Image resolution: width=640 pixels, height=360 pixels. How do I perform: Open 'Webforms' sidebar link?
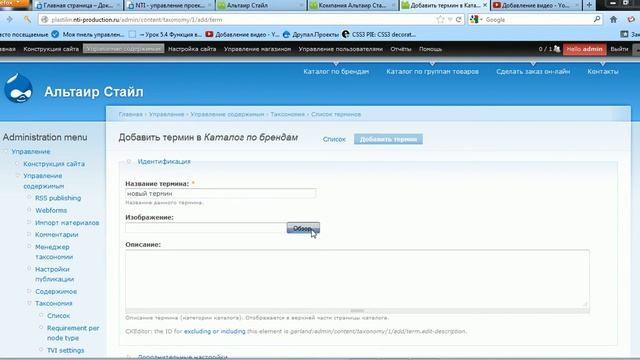51,210
